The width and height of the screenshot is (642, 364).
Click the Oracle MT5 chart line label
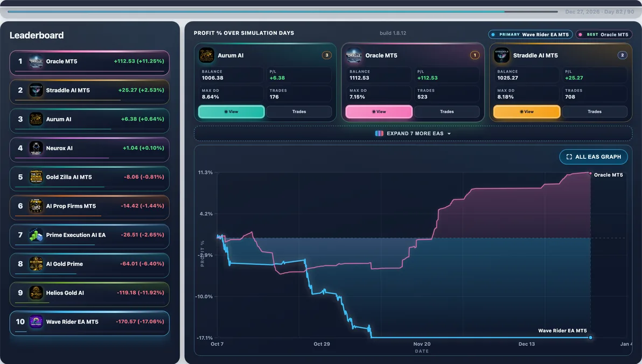pyautogui.click(x=609, y=175)
